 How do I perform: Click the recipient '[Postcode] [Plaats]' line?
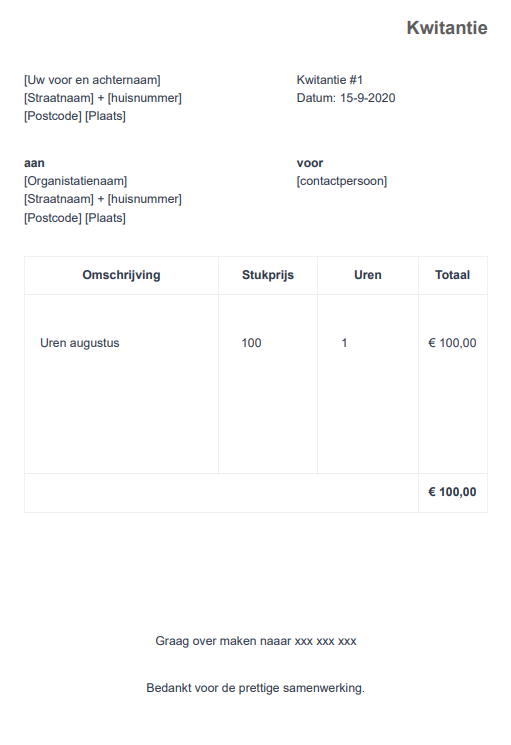[75, 218]
